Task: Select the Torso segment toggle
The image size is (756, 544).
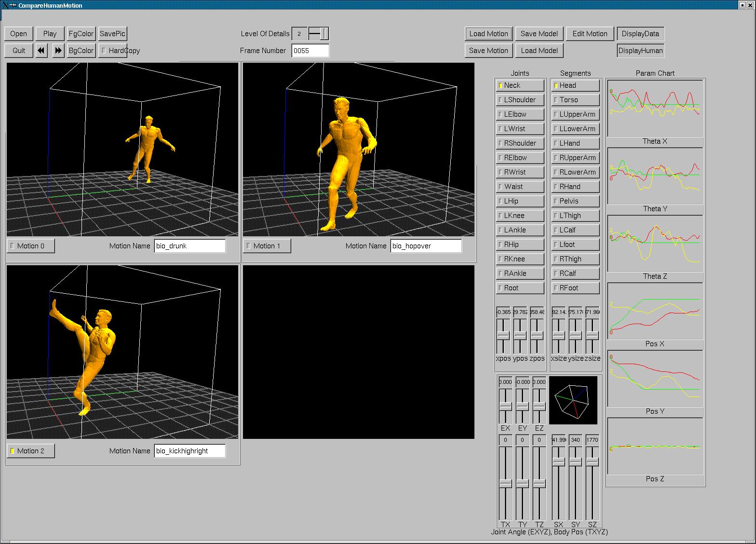Action: [575, 100]
